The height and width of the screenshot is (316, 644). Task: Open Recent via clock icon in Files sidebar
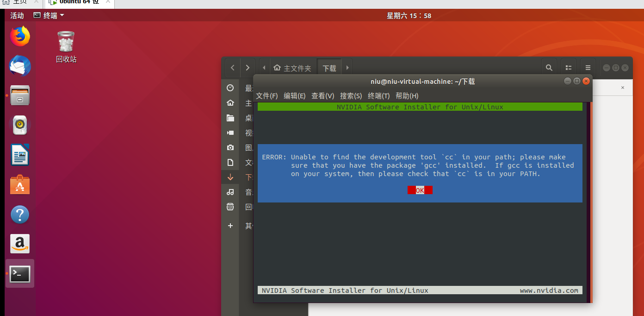[x=230, y=88]
